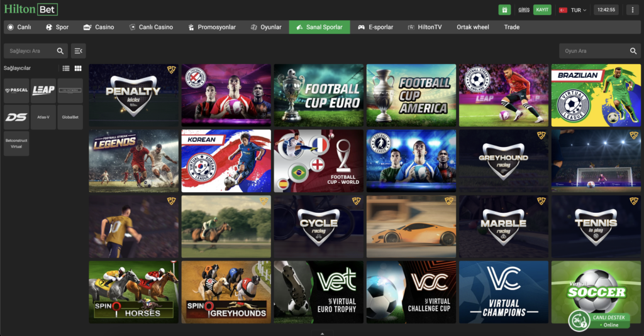
Task: Open the Football Cup Euro game thumbnail
Action: [319, 95]
